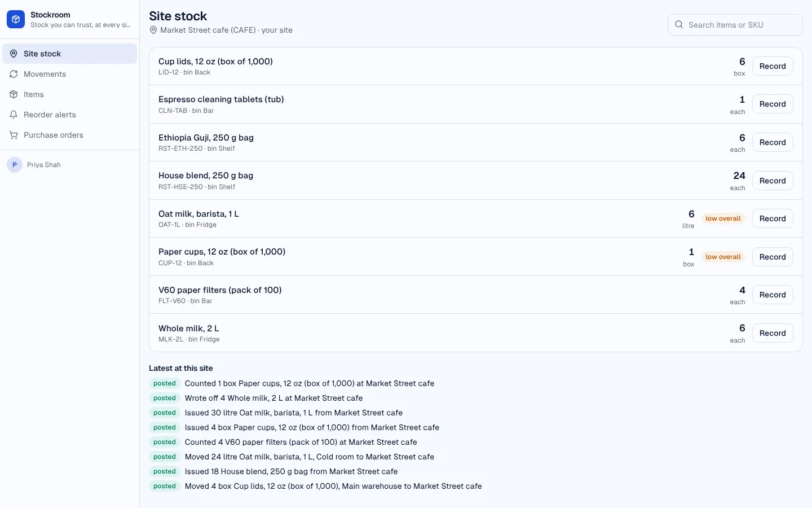
Task: Click the Priya Shah user name
Action: point(44,165)
